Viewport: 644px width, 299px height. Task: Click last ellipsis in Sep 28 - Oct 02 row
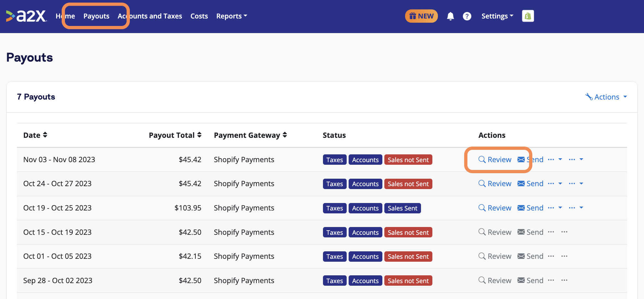point(564,280)
